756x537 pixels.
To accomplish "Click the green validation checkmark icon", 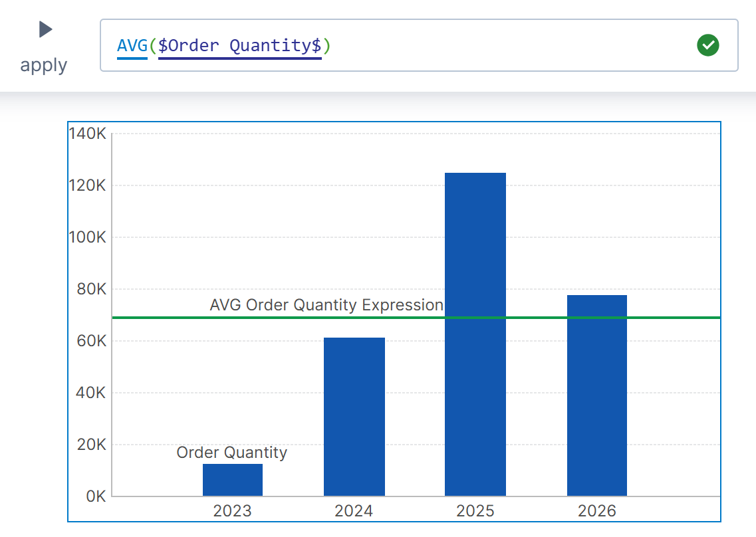I will pos(707,45).
